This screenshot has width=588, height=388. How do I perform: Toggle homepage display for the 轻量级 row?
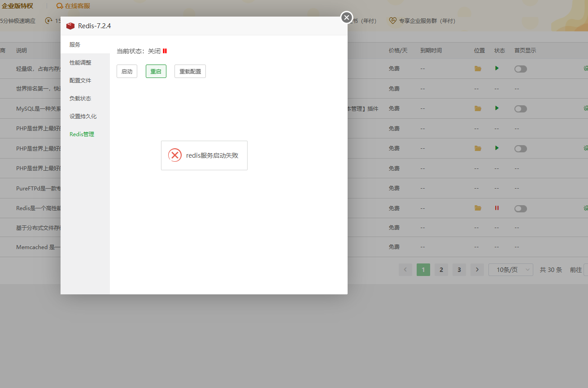click(x=521, y=69)
